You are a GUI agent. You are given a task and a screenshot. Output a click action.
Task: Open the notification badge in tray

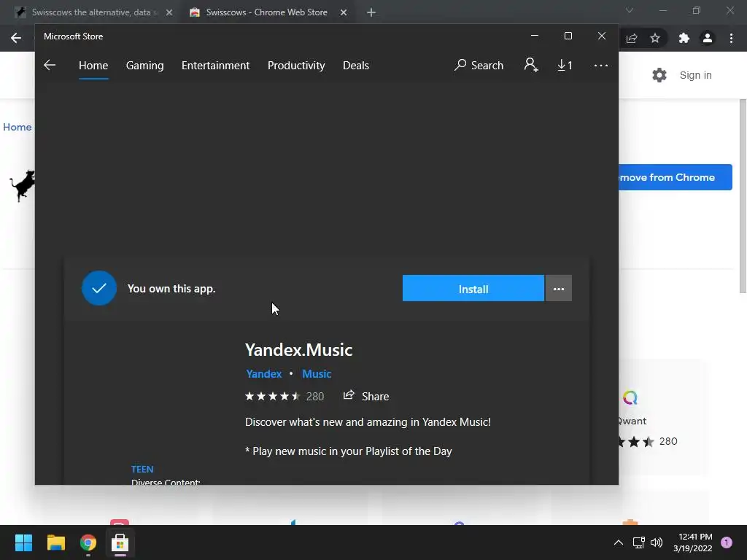tap(727, 542)
